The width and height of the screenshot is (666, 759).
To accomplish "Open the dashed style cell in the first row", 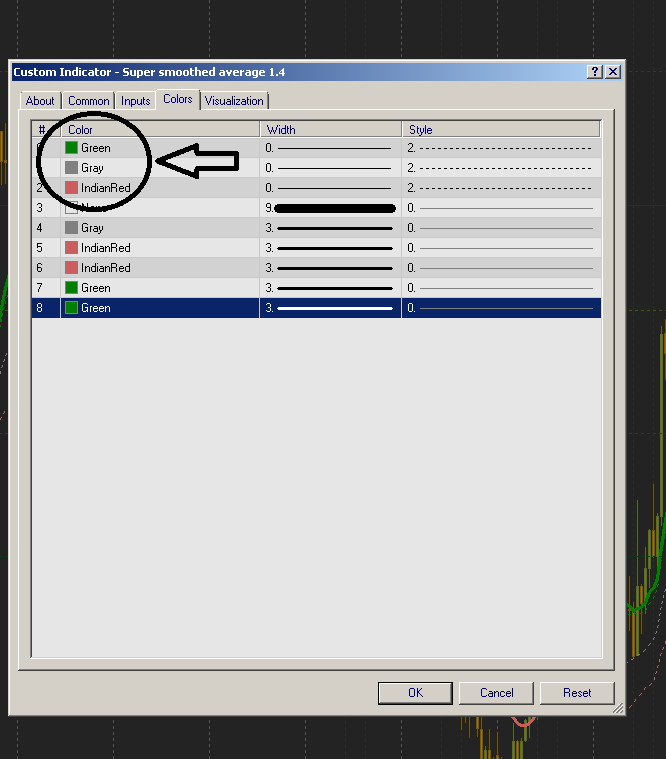I will click(x=502, y=148).
